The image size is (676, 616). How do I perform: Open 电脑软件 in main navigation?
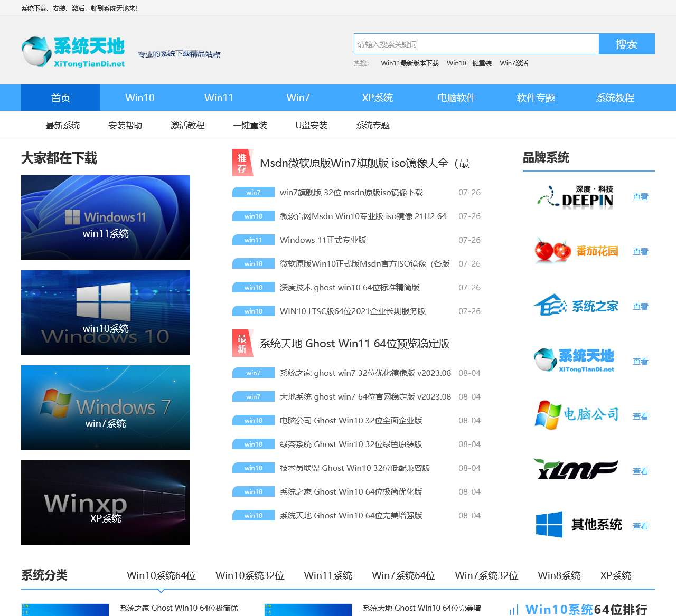tap(457, 98)
